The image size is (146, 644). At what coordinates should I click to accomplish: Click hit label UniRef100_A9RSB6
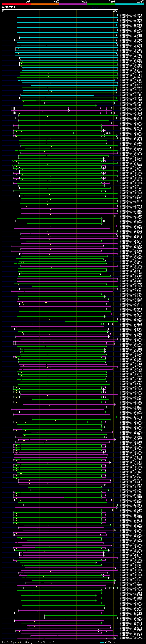131,87
